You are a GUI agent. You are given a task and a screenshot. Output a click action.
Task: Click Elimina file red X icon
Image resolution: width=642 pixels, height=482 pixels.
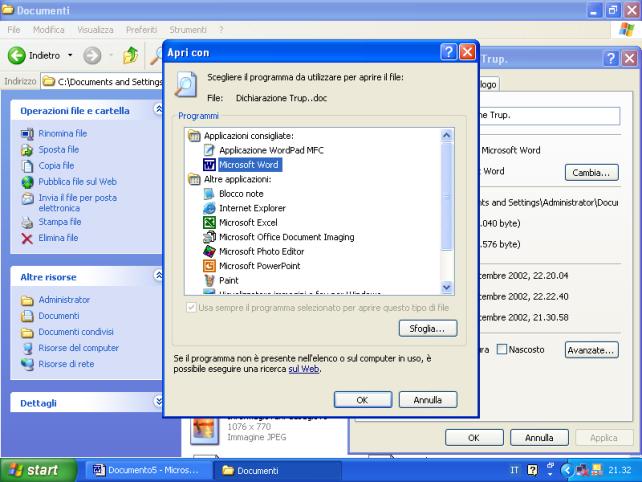[27, 238]
